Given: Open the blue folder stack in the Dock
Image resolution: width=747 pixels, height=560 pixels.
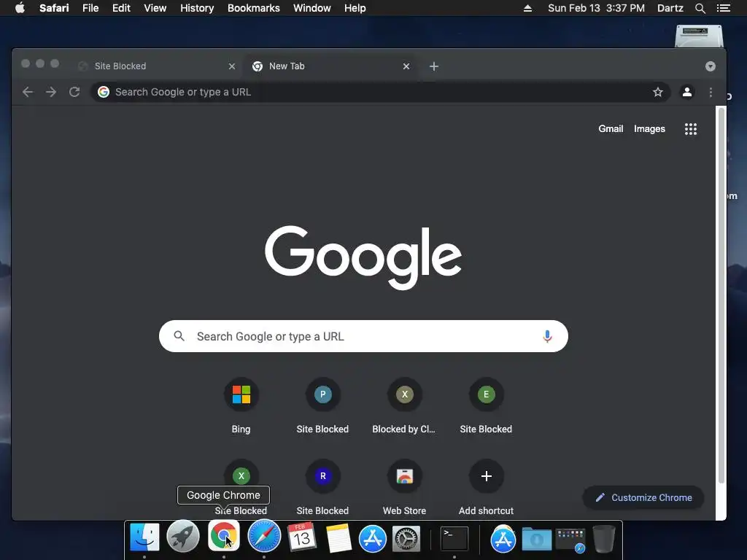Looking at the screenshot, I should pyautogui.click(x=536, y=540).
